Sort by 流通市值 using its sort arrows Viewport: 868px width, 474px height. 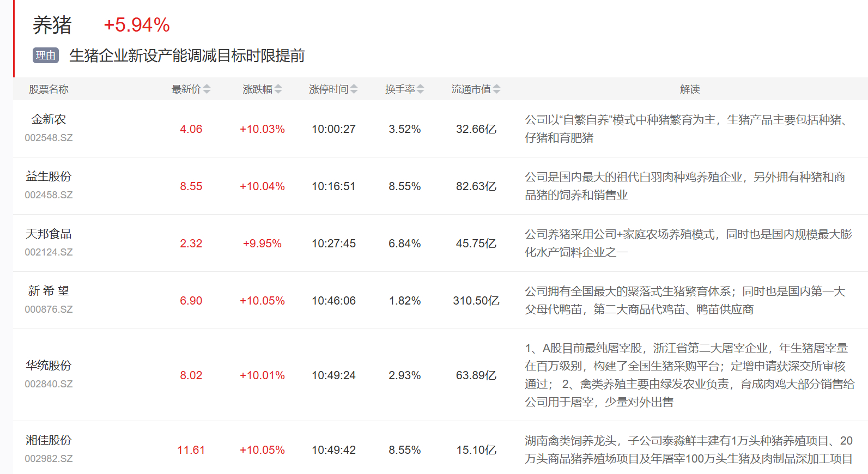point(496,89)
